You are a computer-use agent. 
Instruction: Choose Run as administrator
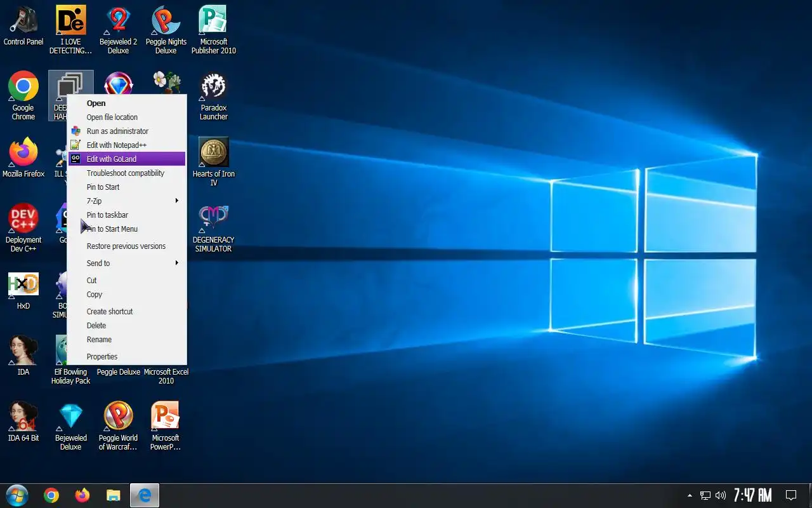pyautogui.click(x=127, y=131)
